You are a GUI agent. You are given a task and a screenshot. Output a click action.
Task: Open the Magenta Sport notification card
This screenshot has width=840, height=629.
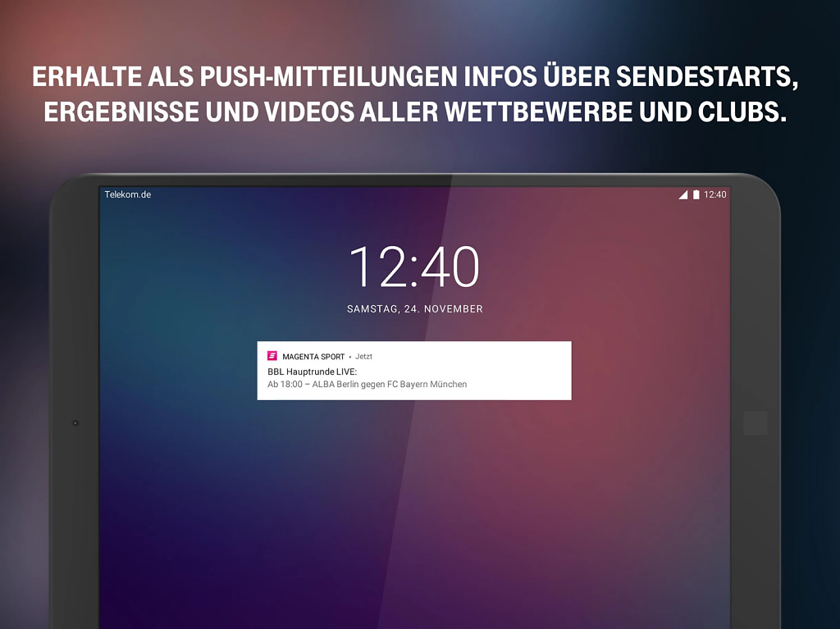(414, 370)
